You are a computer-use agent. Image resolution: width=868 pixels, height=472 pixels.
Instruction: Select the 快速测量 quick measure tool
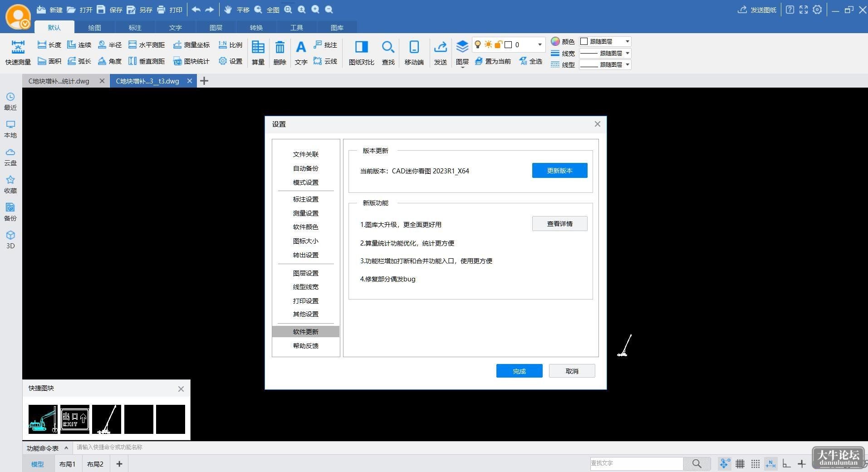point(18,53)
